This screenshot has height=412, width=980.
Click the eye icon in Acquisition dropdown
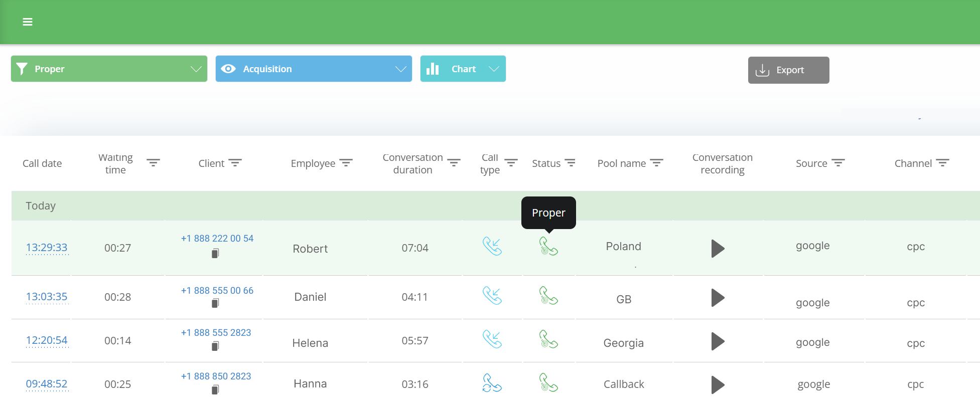pos(228,69)
